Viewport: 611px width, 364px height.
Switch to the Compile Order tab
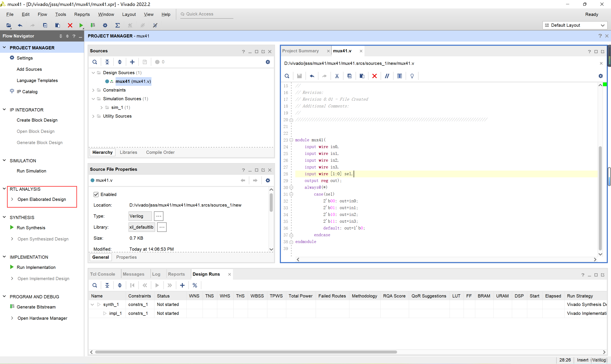pyautogui.click(x=160, y=152)
